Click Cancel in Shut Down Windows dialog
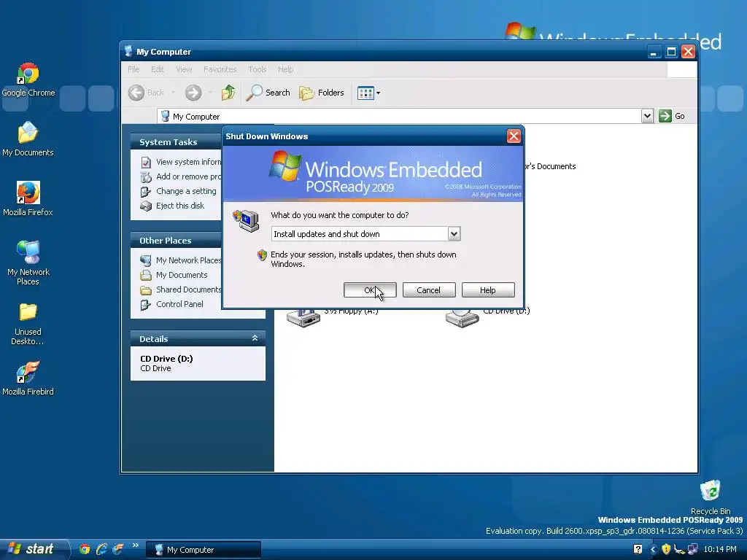The image size is (747, 560). point(429,290)
